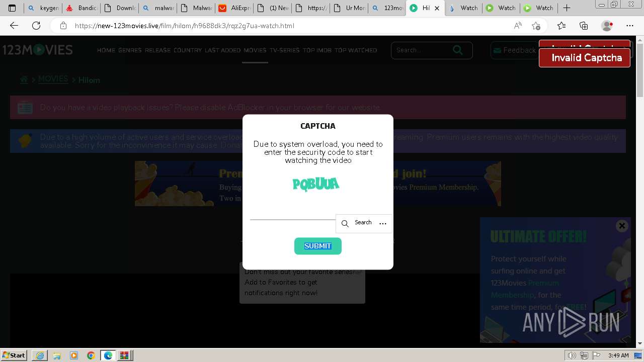Open the Favorites list icon
Image resolution: width=644 pixels, height=362 pixels.
point(561,26)
